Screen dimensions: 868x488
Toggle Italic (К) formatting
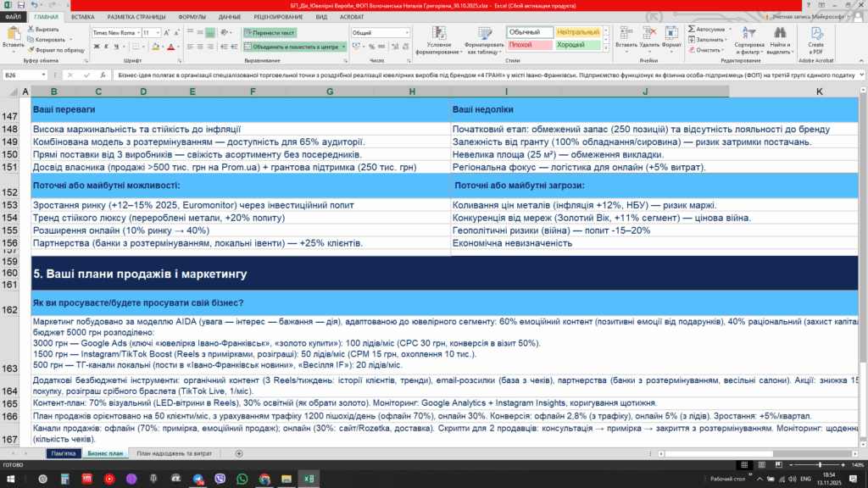tap(105, 47)
